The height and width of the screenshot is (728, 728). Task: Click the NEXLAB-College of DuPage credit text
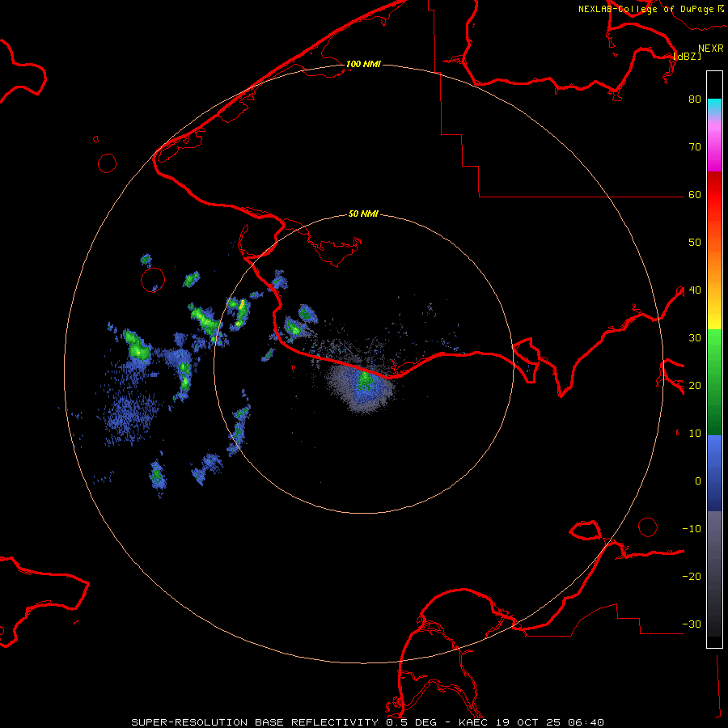646,9
